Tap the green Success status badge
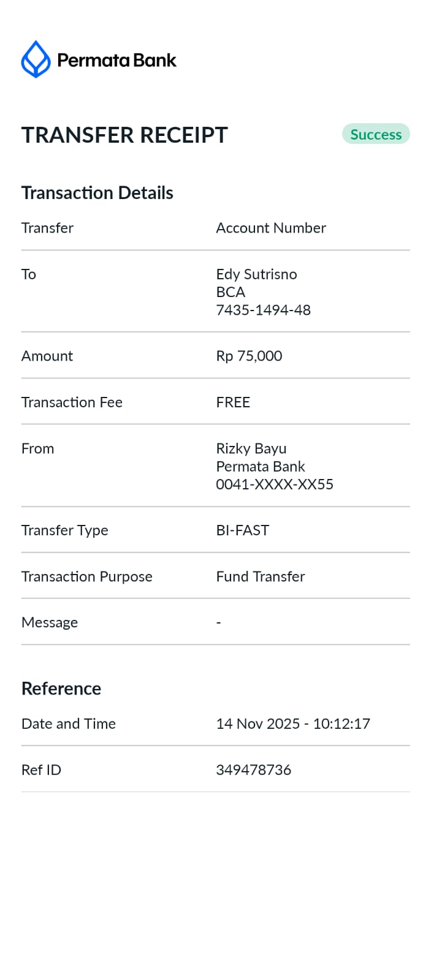The width and height of the screenshot is (431, 980). pyautogui.click(x=375, y=135)
